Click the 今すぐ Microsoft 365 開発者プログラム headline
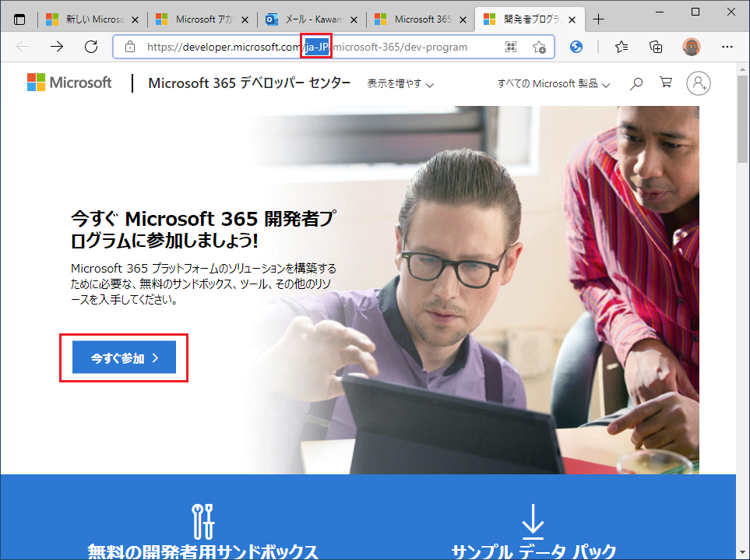Viewport: 750px width, 560px height. pyautogui.click(x=204, y=229)
